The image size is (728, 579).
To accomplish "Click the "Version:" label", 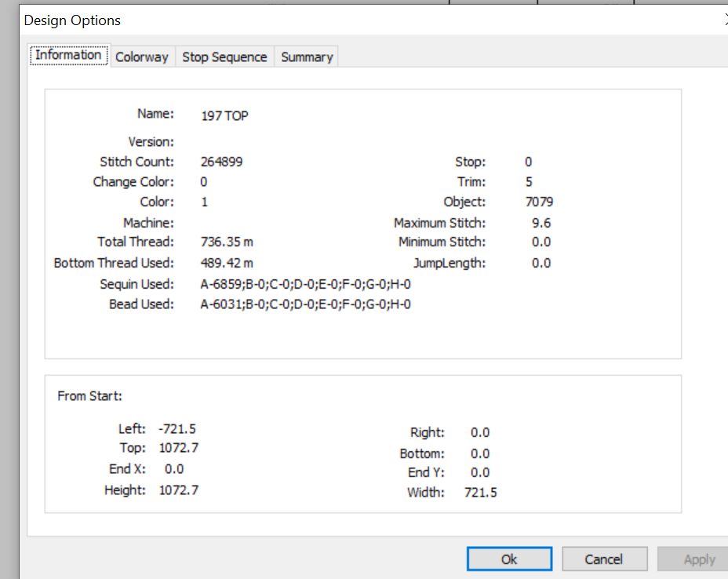I will 151,142.
